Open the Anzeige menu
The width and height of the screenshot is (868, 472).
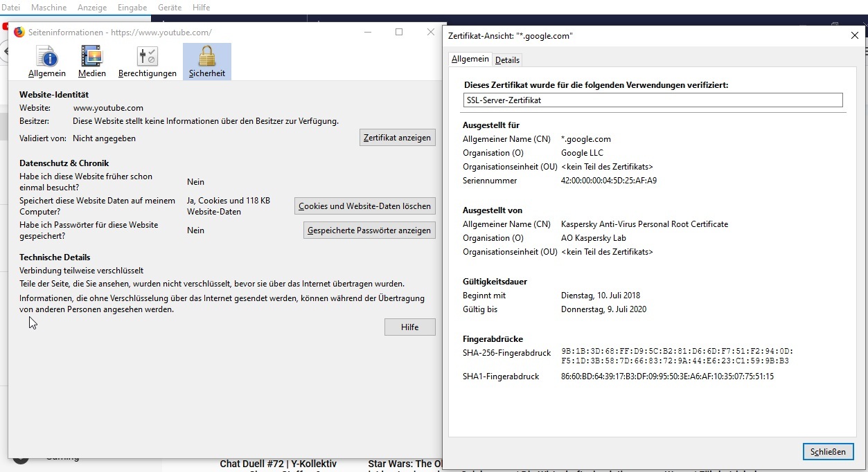click(93, 8)
